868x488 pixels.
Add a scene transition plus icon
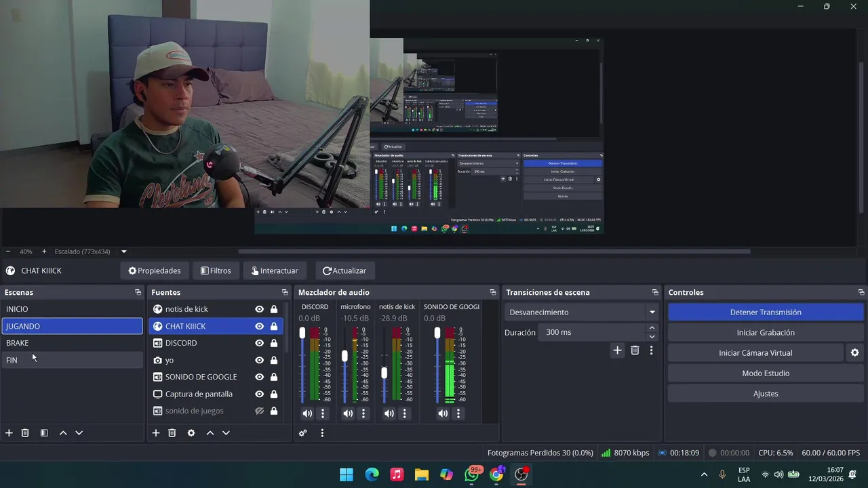pyautogui.click(x=617, y=350)
